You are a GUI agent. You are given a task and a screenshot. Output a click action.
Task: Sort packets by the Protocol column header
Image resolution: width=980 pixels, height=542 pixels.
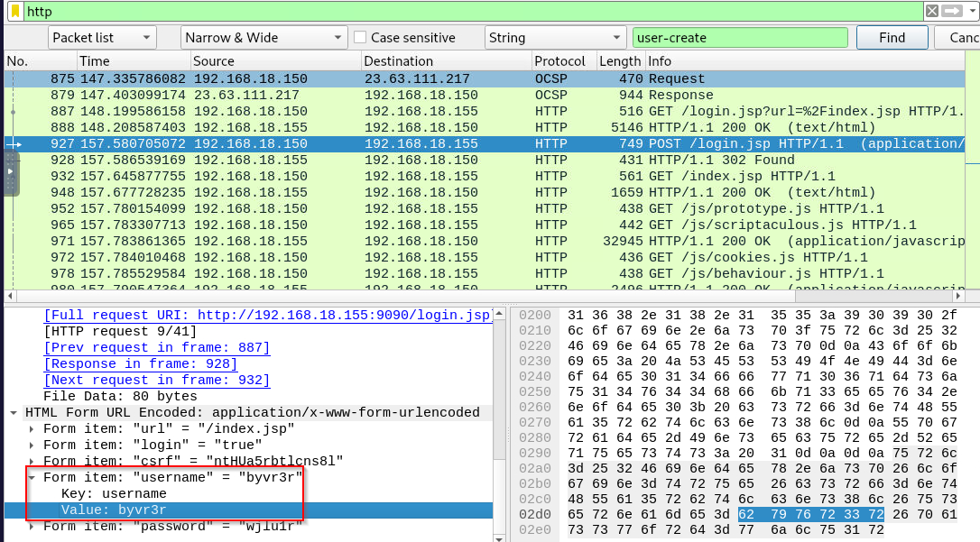click(559, 61)
